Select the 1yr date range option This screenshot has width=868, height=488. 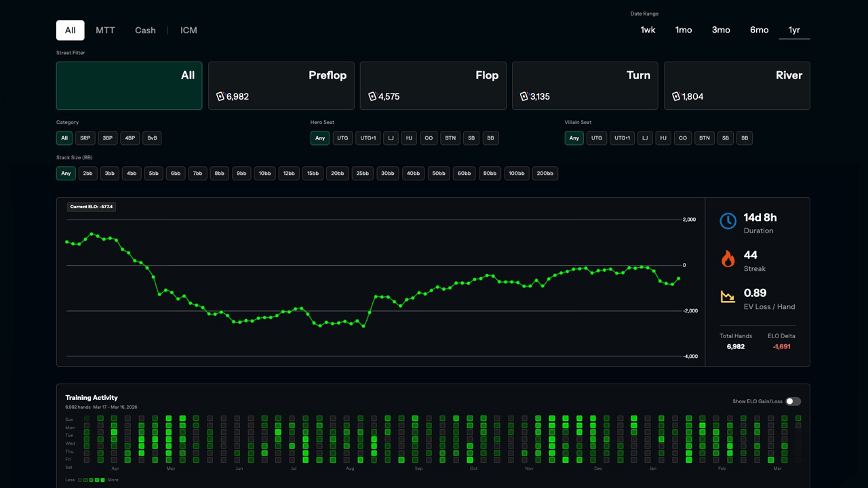(x=794, y=29)
